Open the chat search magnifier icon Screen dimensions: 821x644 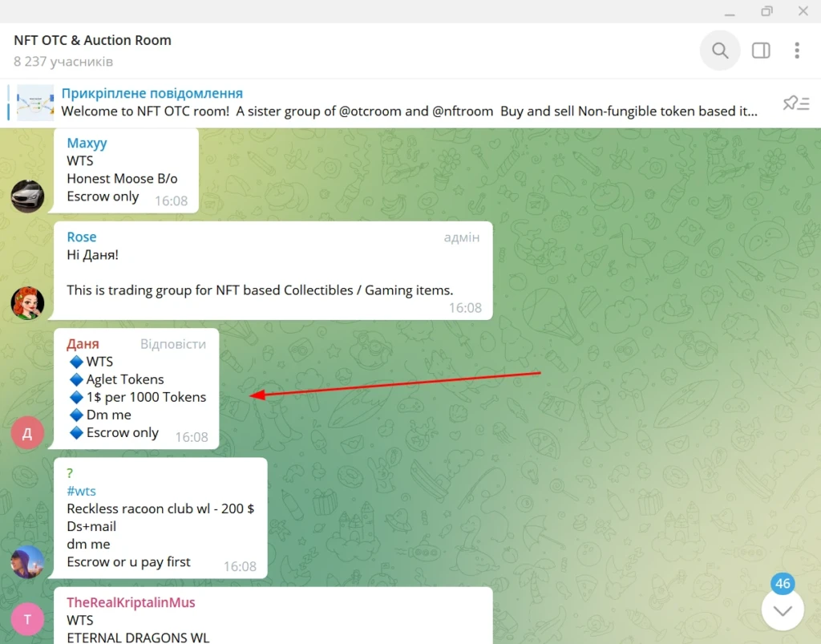(x=720, y=51)
